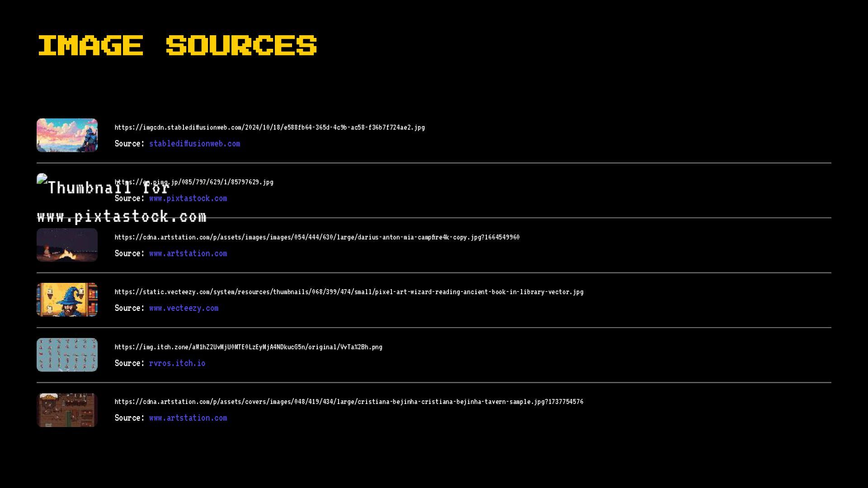This screenshot has height=488, width=868.
Task: Click the darius-anton campfire image URL
Action: click(316, 237)
